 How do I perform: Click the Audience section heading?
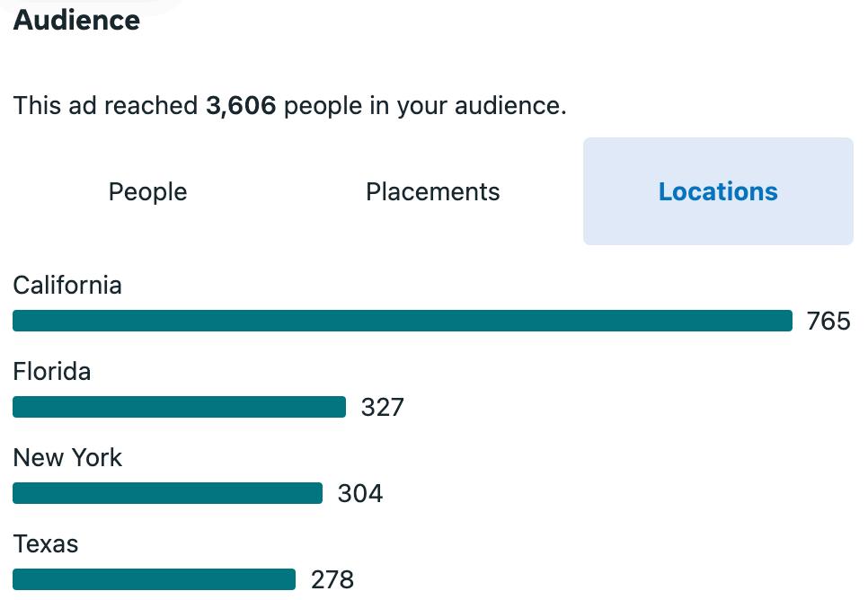tap(76, 21)
